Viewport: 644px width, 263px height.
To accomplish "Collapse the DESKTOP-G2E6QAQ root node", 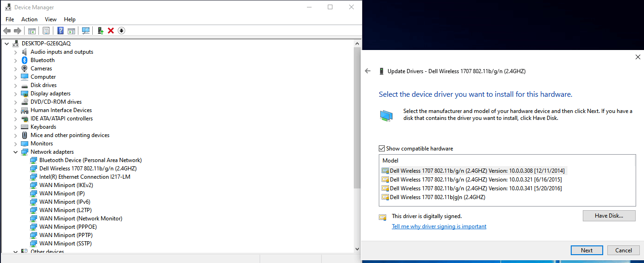I will coord(6,44).
